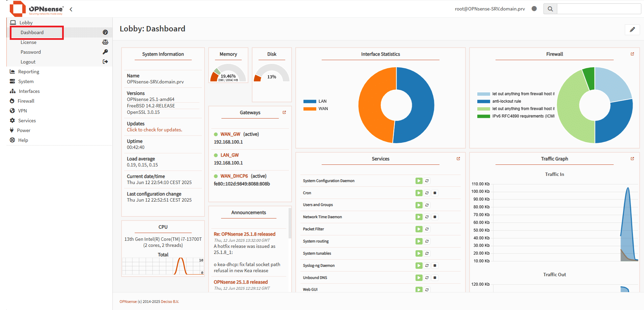Restart the Cron service
The image size is (644, 310).
427,193
